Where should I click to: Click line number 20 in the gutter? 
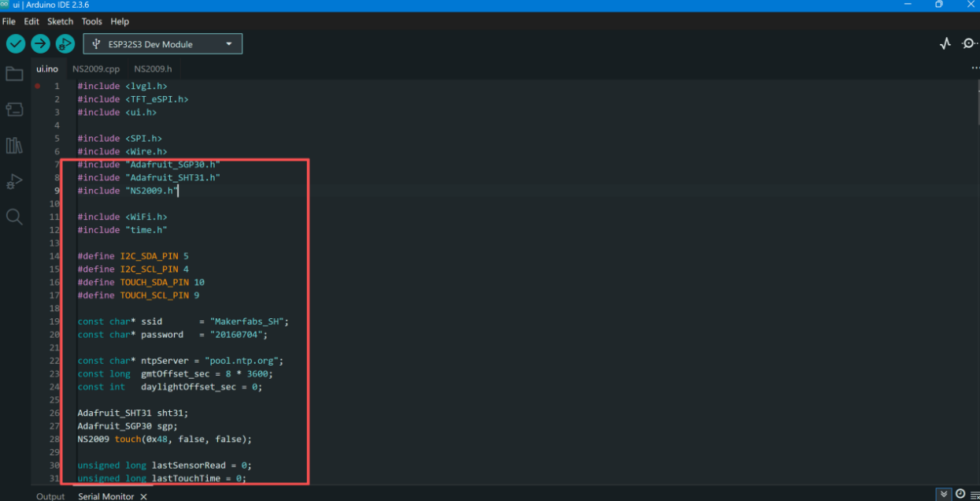(x=54, y=334)
